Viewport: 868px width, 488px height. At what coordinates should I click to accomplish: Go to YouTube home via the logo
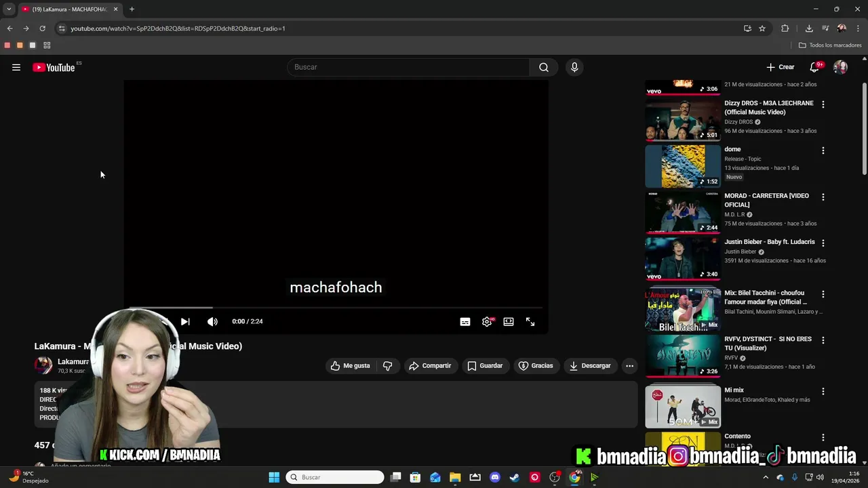click(54, 67)
